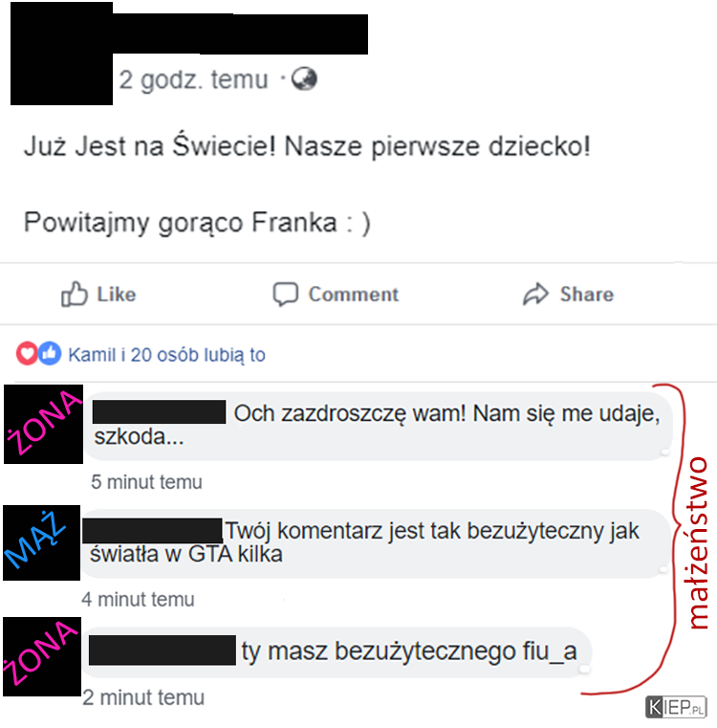Click the redacted post author name

coord(240,34)
